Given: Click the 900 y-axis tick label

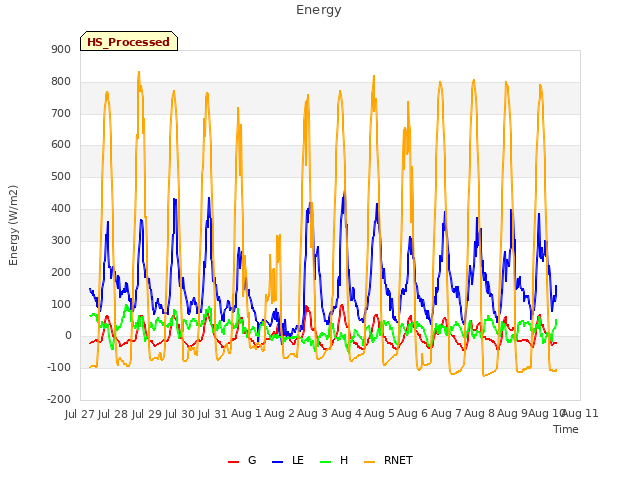Looking at the screenshot, I should (61, 50).
